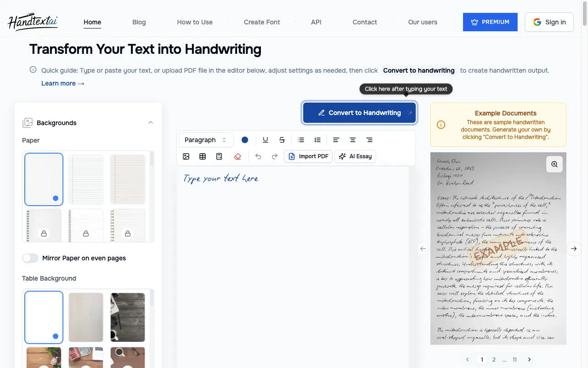Image resolution: width=588 pixels, height=368 pixels.
Task: Insert a bulleted list
Action: tap(301, 140)
